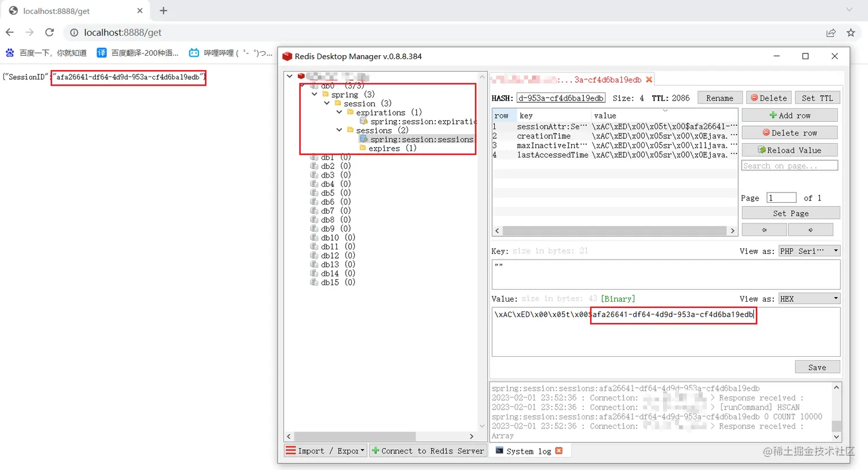Viewport: 868px width, 470px height.
Task: Click the HASH key name field
Action: (561, 98)
